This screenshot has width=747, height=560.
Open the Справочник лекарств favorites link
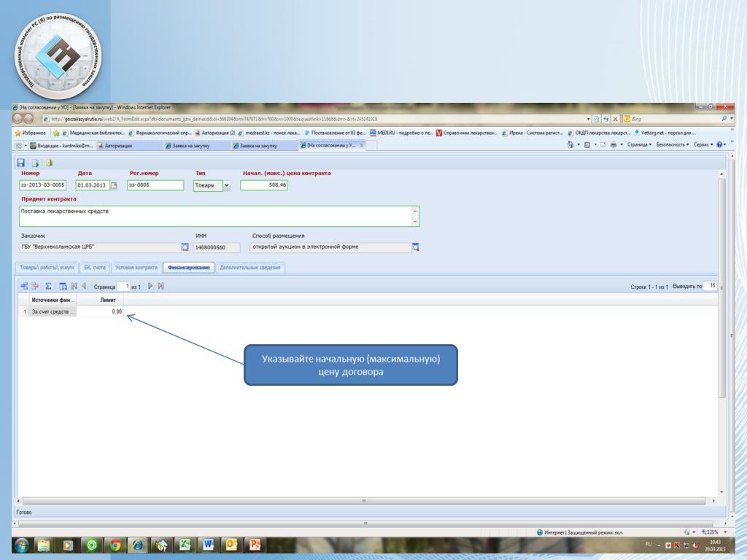pos(466,133)
